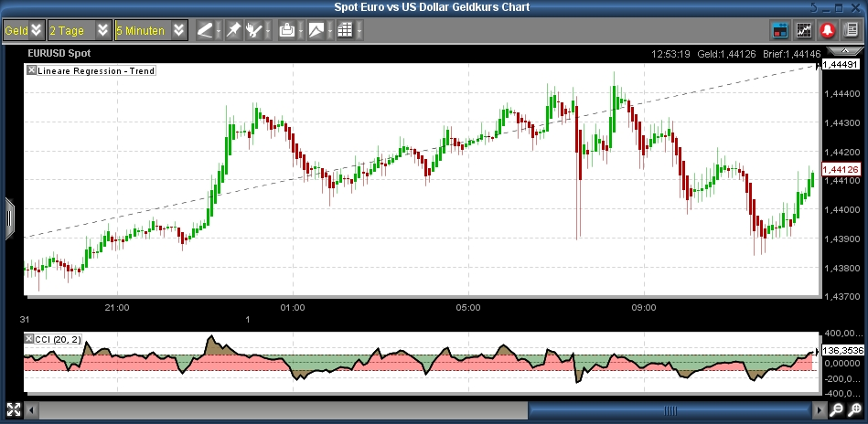Zoom in with the plus magnifier
Screen dimensions: 868x424
coord(854,410)
